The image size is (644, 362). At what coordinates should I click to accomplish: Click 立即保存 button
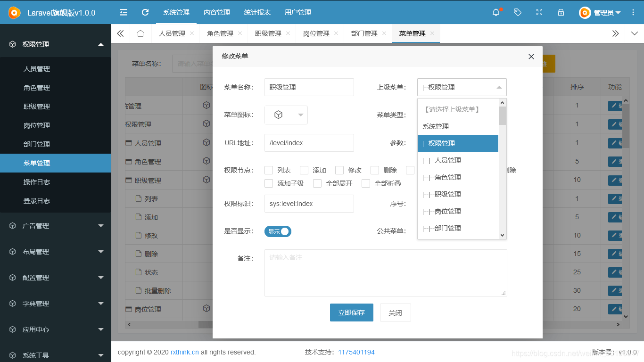pos(352,313)
